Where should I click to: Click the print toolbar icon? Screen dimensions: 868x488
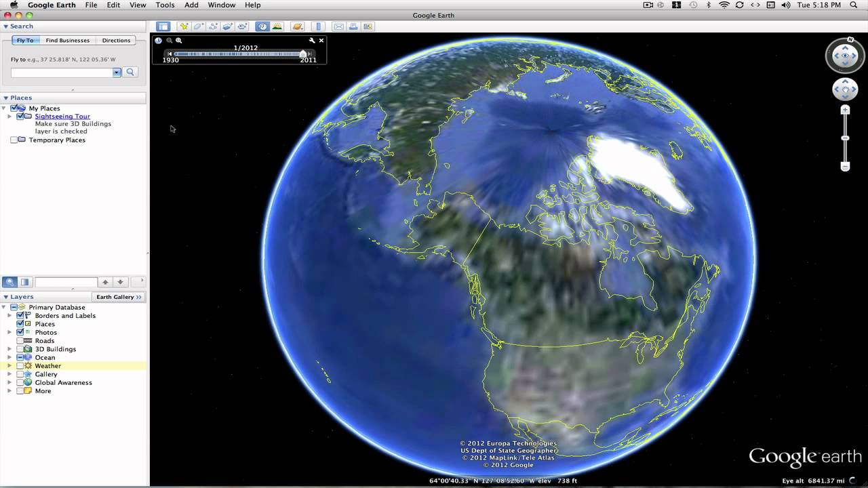[353, 26]
